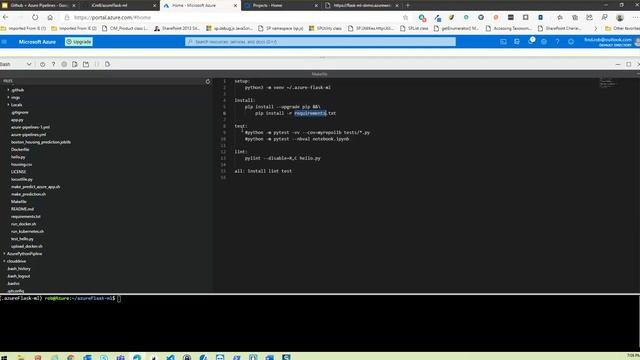Click the Azure search resources box
The width and height of the screenshot is (640, 360).
320,42
